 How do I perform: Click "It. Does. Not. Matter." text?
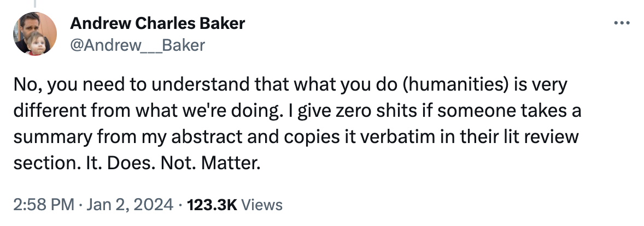pyautogui.click(x=184, y=163)
